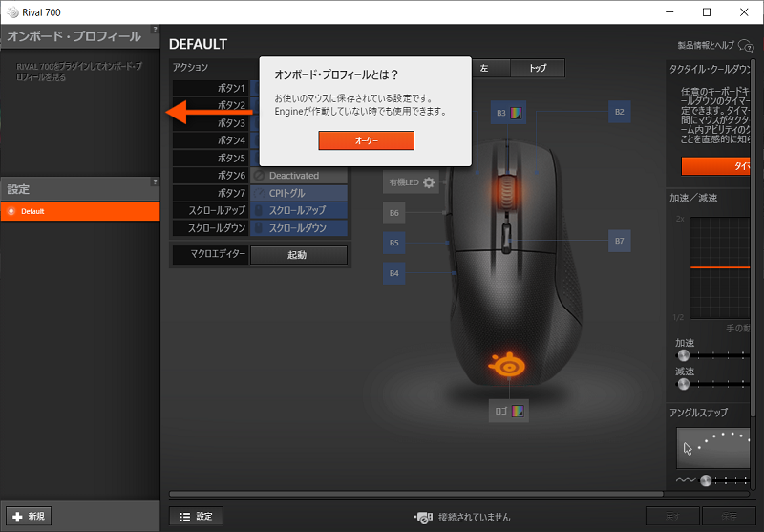Click the angle snap preview thumbnail

(x=712, y=448)
